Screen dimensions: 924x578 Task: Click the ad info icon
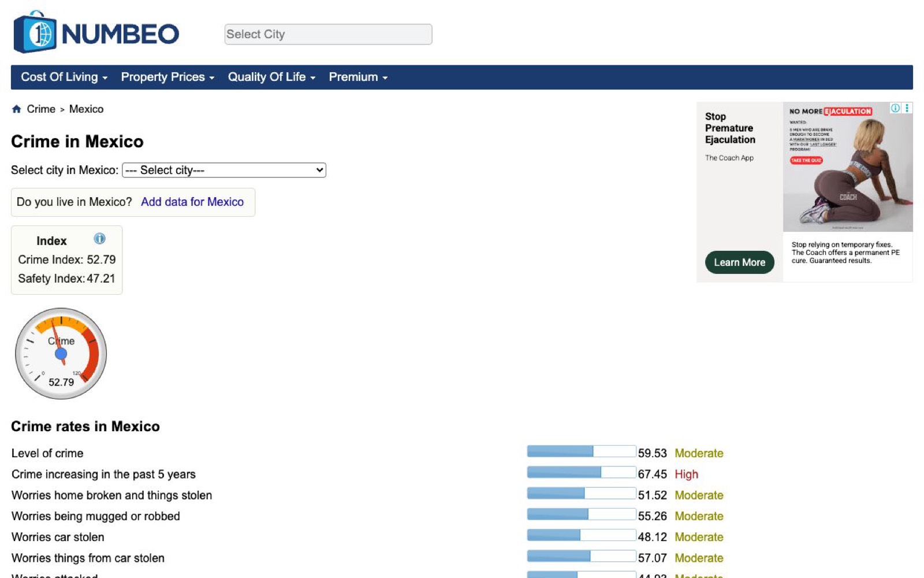(895, 108)
